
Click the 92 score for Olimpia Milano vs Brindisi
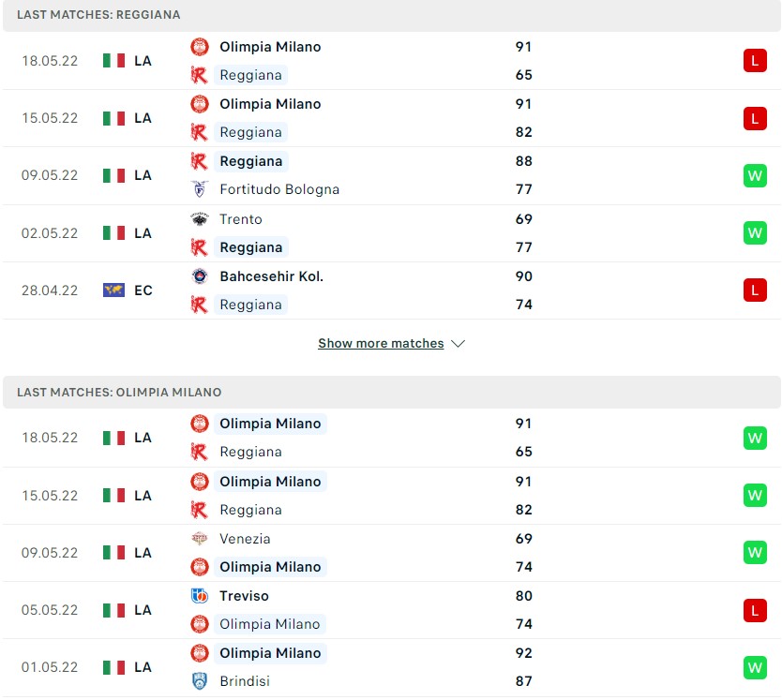pos(523,653)
